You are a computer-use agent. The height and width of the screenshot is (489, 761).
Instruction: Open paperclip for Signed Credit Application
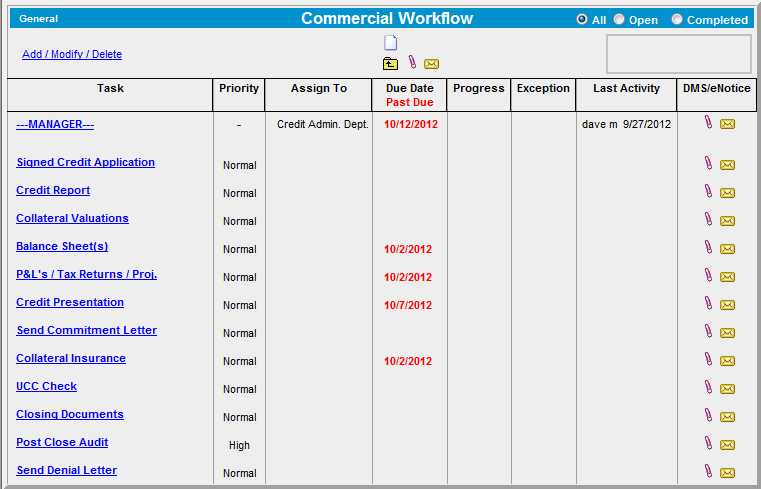click(709, 163)
